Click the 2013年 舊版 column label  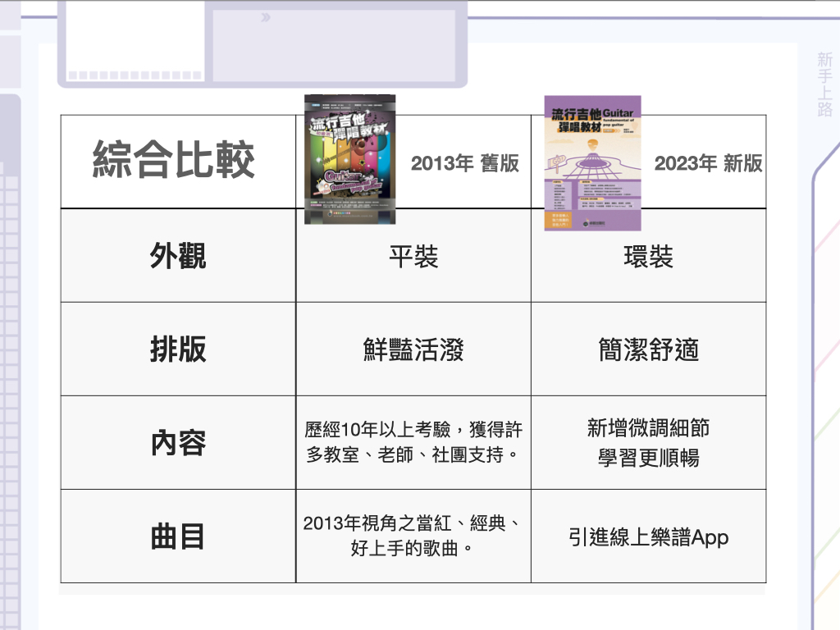tap(464, 163)
